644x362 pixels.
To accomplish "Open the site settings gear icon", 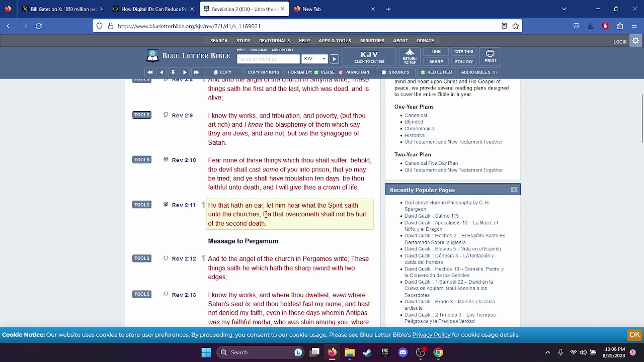I will pyautogui.click(x=636, y=41).
